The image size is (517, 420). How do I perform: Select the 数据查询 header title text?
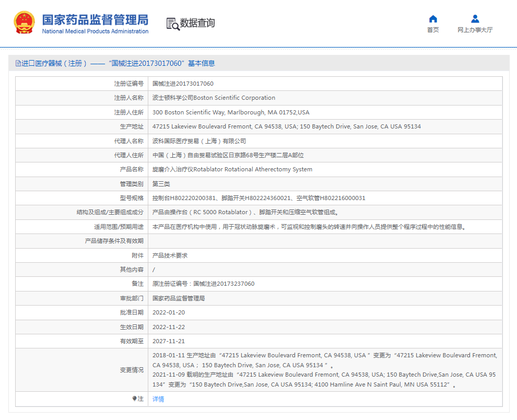[197, 23]
